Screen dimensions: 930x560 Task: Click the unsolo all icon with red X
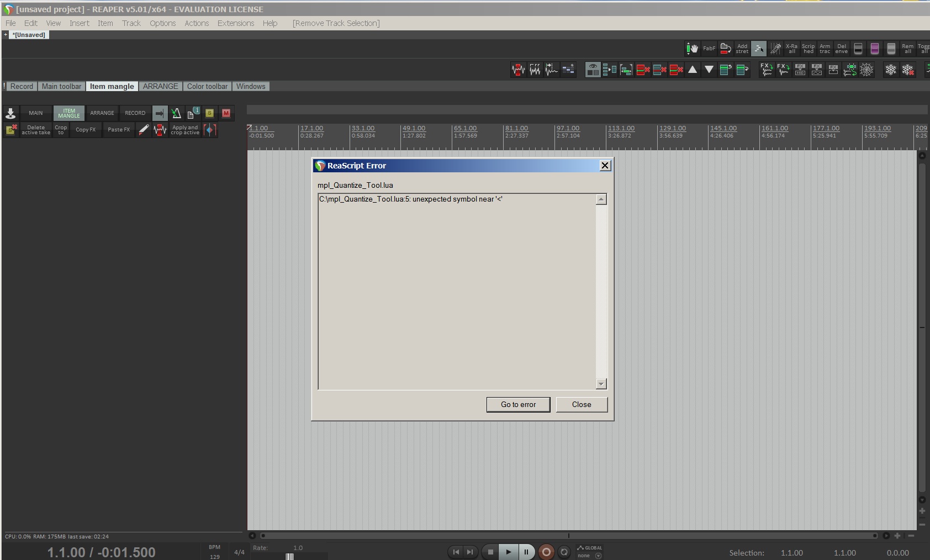(x=11, y=130)
